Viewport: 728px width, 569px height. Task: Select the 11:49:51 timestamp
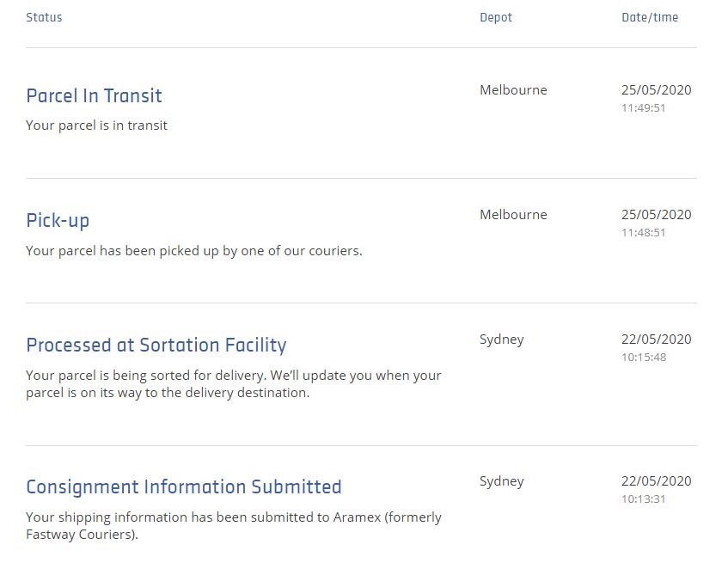pos(643,108)
